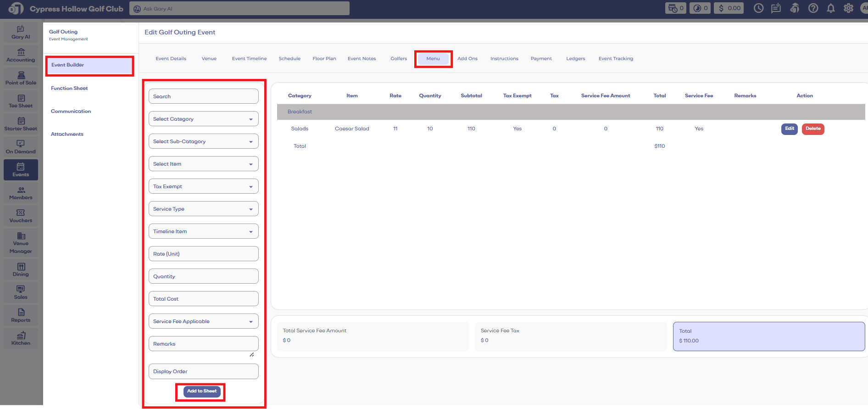Open the Dining module in sidebar

(x=21, y=270)
